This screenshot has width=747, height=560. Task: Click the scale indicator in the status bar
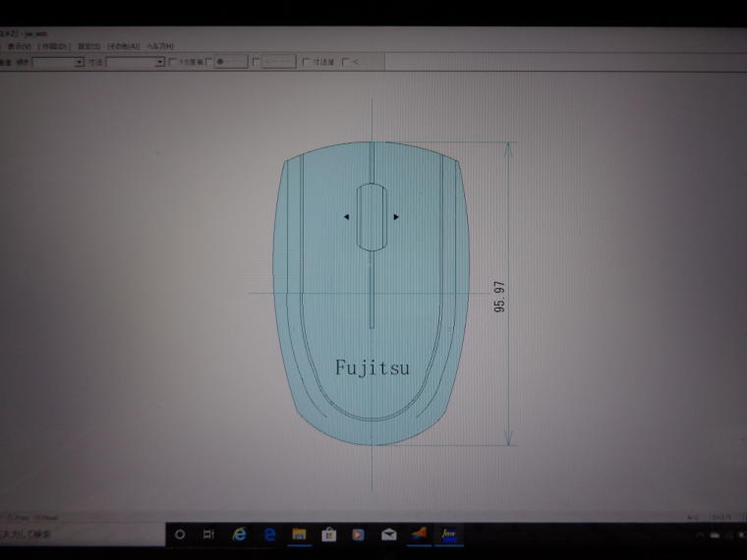[x=721, y=517]
